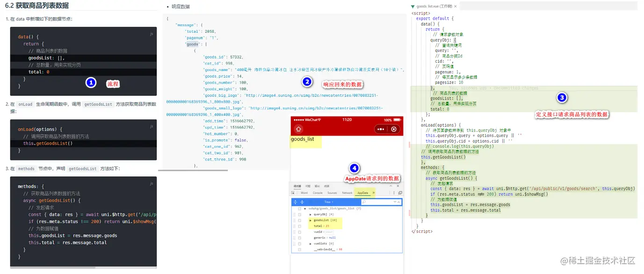Click this.getGoodsList() in editor onLoad
The width and height of the screenshot is (644, 274).
tap(443, 157)
